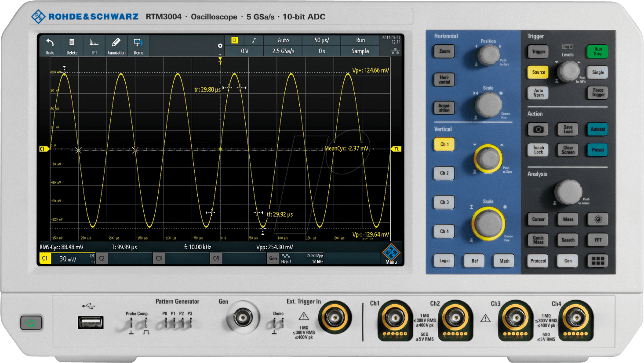
Task: Open the Gen waveform generator tab on screen
Action: [273, 258]
